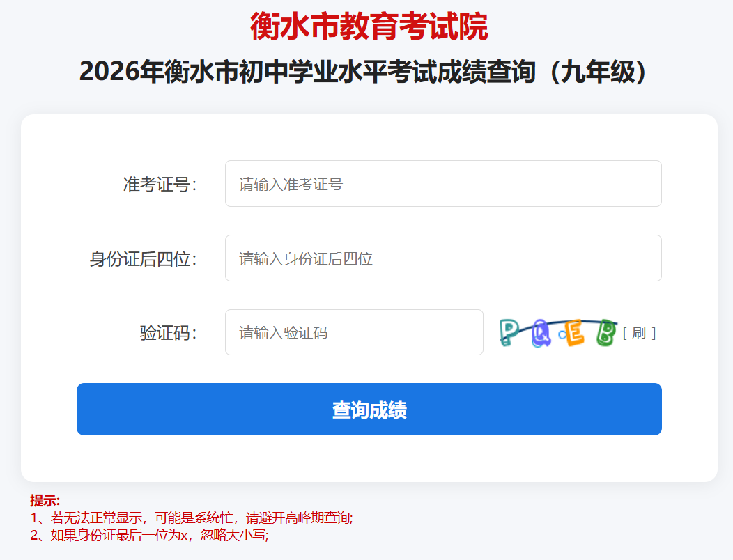
Task: Focus the 身份证后四位 input field
Action: (443, 258)
